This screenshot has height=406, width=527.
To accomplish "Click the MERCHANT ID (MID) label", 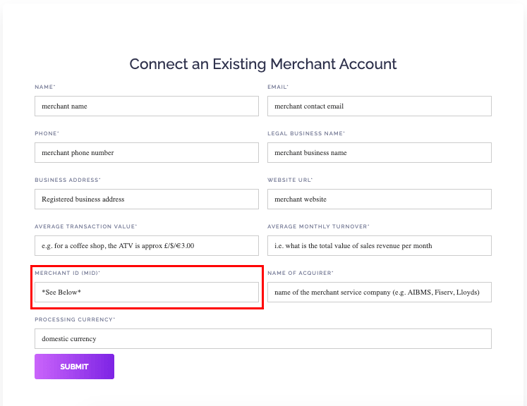I will [x=67, y=273].
